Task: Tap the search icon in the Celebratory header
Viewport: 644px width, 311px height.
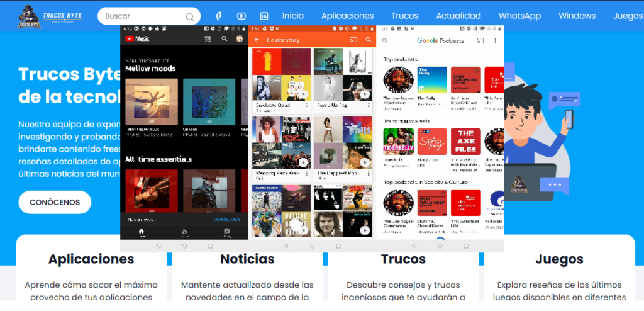Action: coord(369,40)
